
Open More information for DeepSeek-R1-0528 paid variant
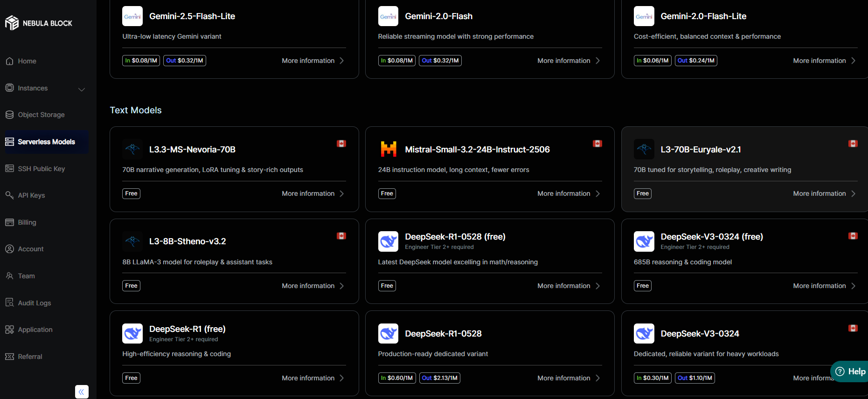click(568, 378)
